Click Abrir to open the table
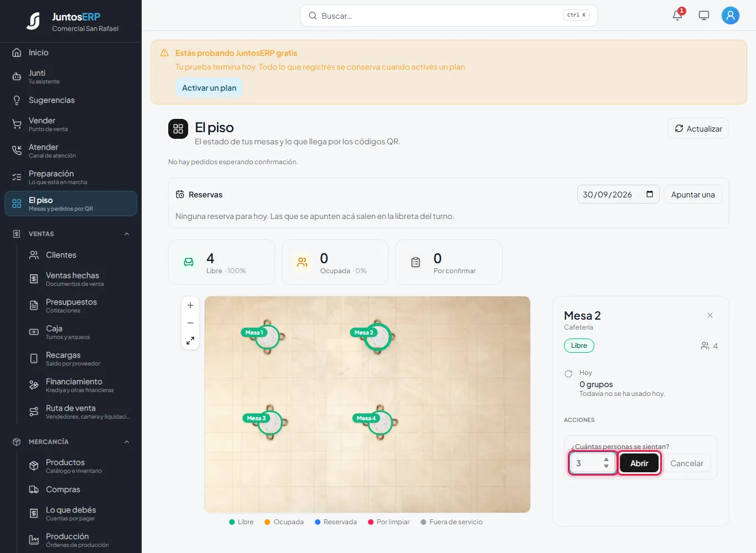Viewport: 756px width, 553px height. pos(639,463)
